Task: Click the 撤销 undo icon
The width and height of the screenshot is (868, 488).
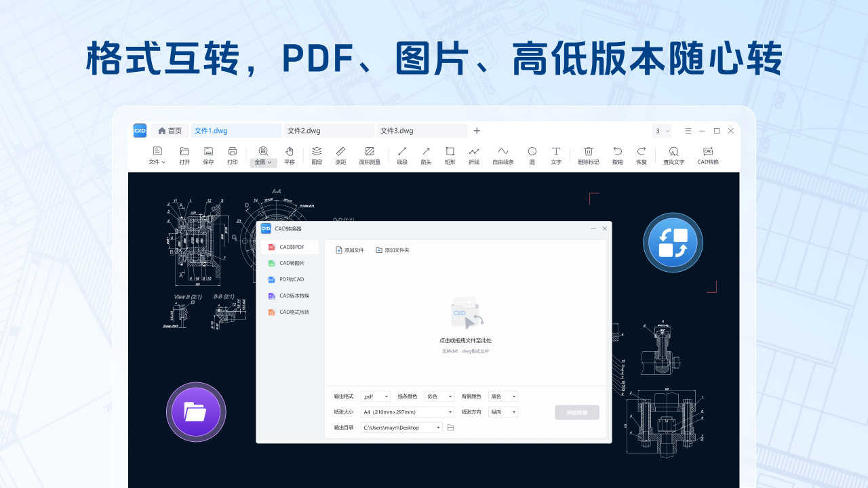Action: [x=616, y=155]
